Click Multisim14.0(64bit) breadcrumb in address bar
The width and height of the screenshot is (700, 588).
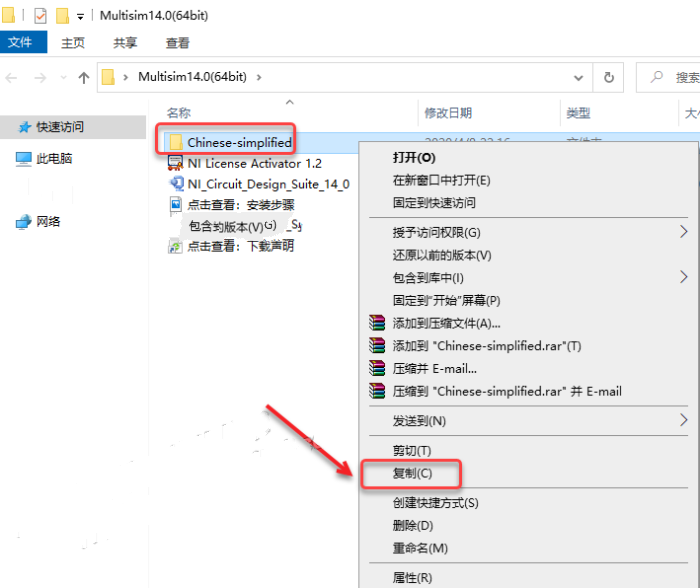tap(192, 77)
